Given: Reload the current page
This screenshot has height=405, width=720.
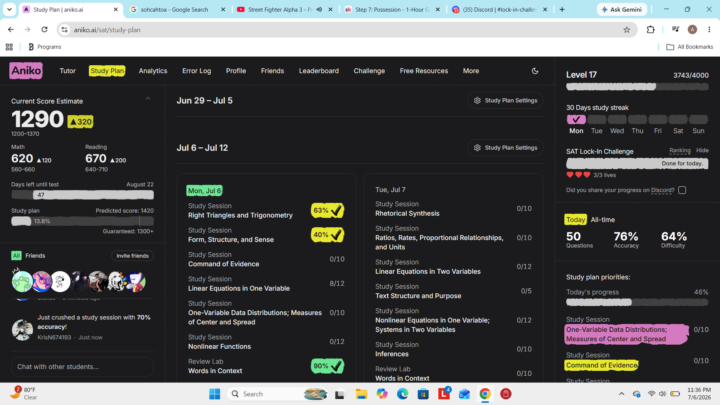Looking at the screenshot, I should [x=45, y=30].
